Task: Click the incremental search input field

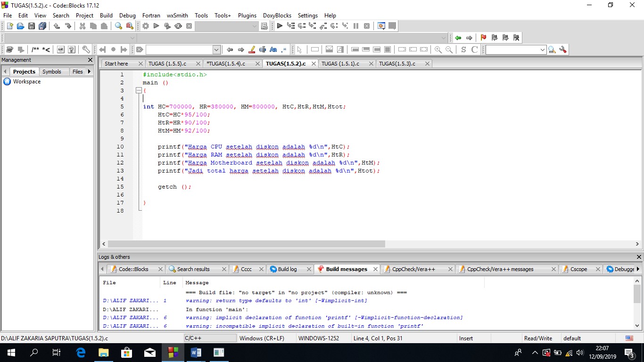Action: 179,49
